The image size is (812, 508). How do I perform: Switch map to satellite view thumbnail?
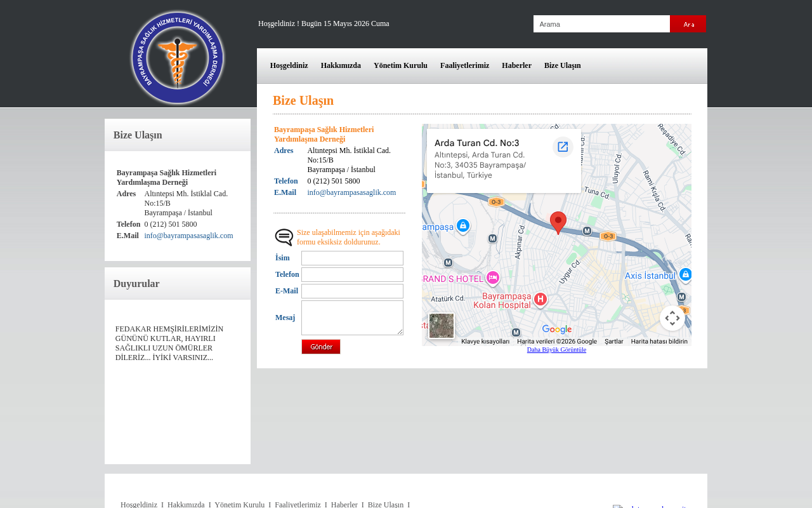pyautogui.click(x=442, y=326)
